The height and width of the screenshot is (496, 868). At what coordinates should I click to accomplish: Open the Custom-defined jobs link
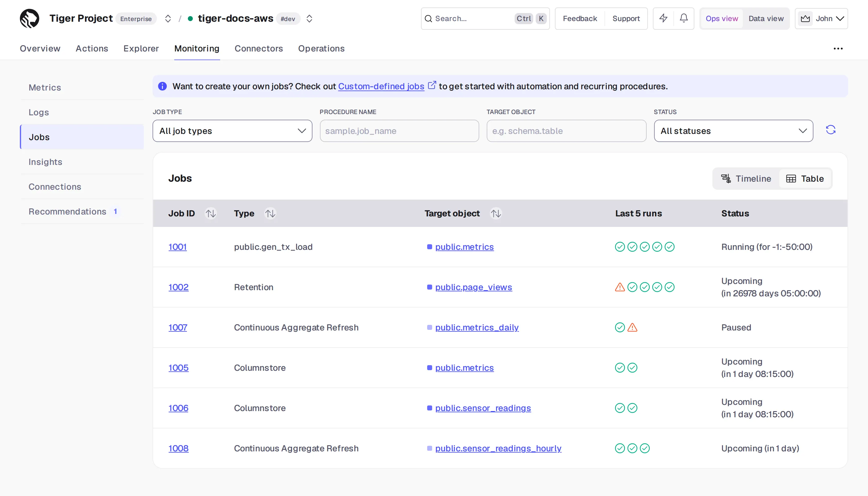381,86
